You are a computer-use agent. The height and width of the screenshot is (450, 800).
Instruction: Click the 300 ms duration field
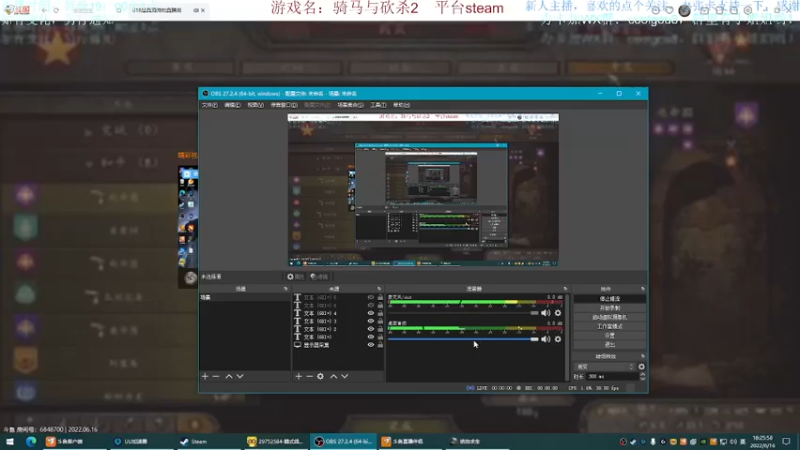click(612, 377)
